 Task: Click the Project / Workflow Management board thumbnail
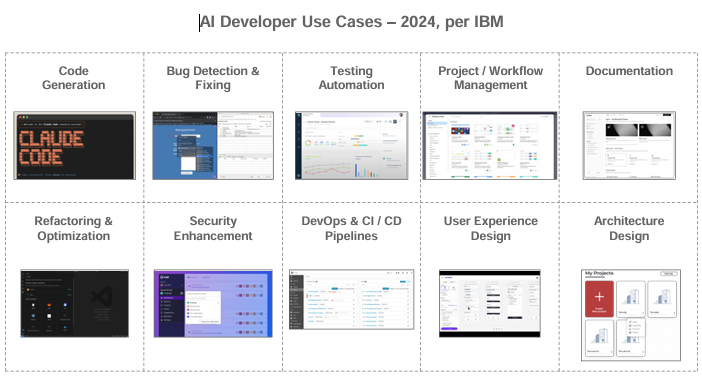(490, 146)
